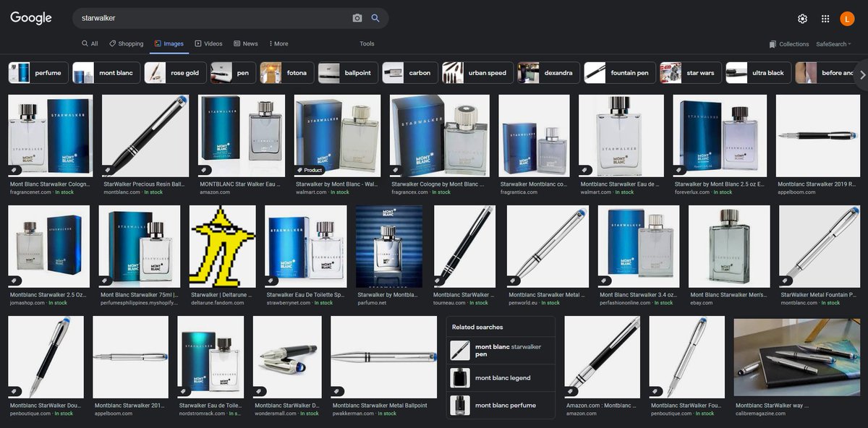Filter results by ultra black chip
Viewport: 868px width, 428px height.
(x=758, y=73)
